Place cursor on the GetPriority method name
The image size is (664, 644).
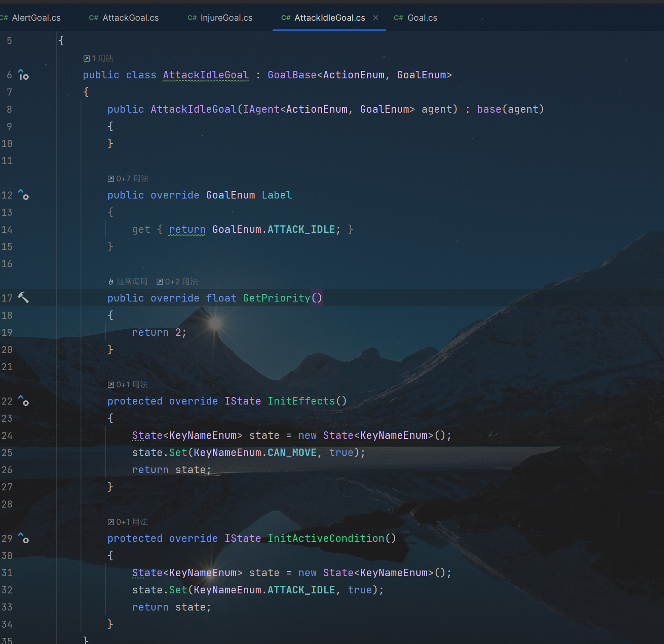click(x=276, y=298)
